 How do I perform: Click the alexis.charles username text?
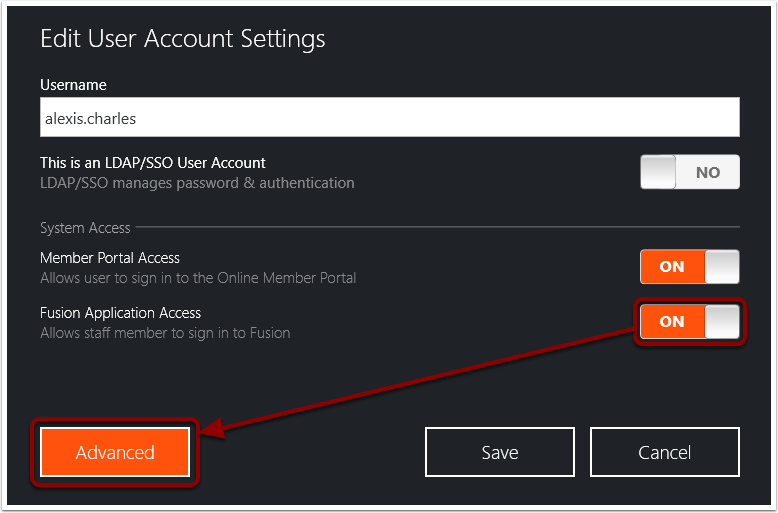click(x=90, y=119)
